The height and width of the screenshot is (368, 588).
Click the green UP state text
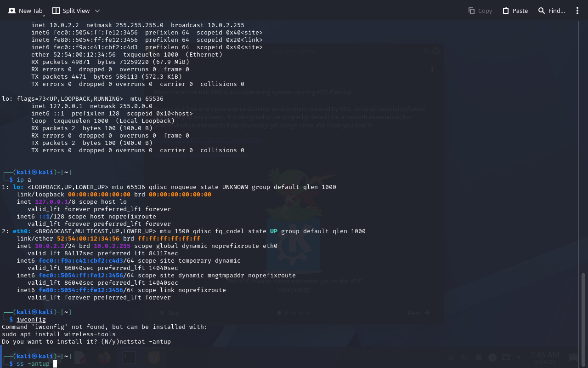pyautogui.click(x=274, y=231)
